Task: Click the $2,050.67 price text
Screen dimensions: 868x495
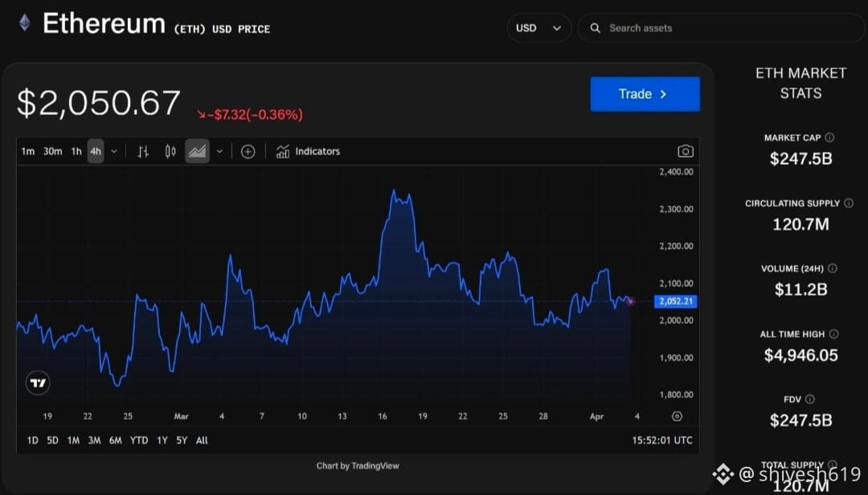Action: tap(99, 103)
